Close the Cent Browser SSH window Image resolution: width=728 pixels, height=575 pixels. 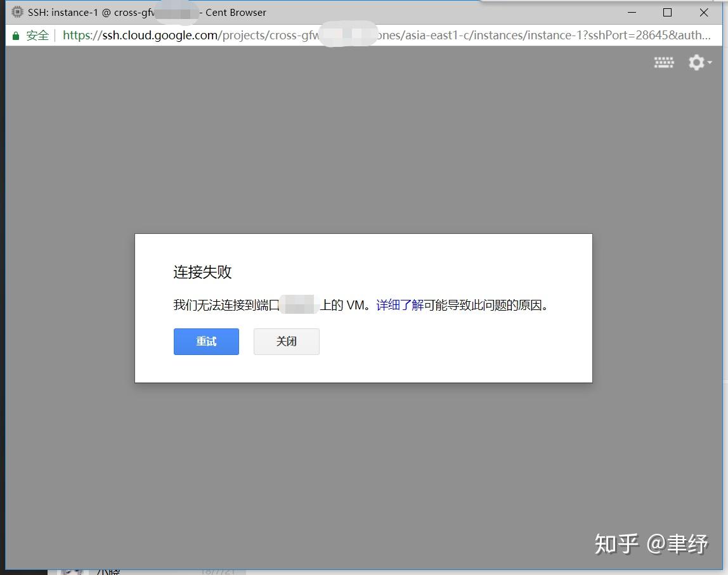704,13
